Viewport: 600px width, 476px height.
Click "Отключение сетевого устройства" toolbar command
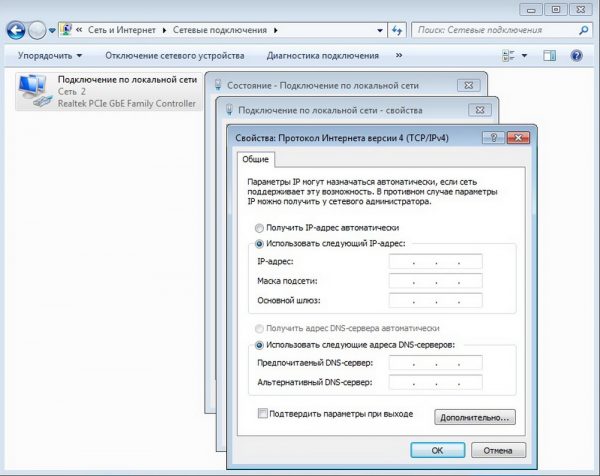tap(175, 56)
